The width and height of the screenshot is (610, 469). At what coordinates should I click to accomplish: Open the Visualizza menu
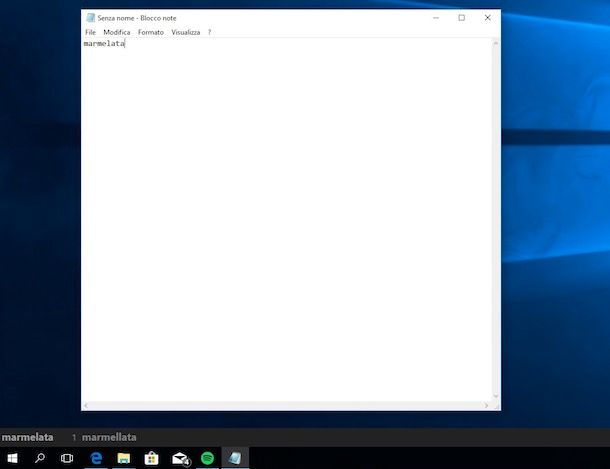186,32
